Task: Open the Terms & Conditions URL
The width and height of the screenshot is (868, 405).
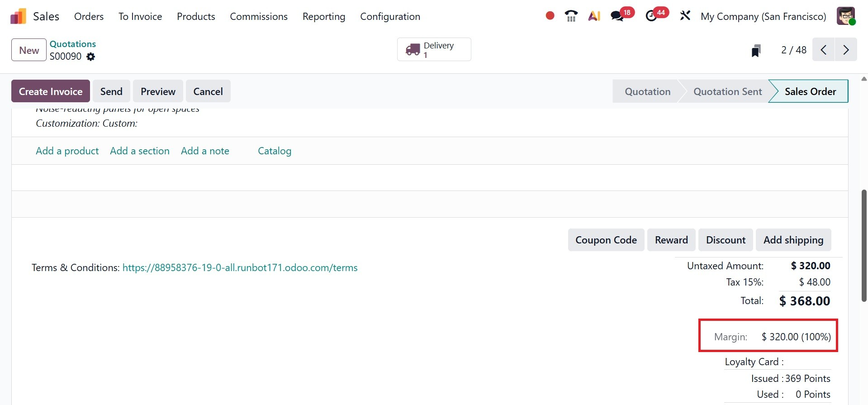Action: tap(240, 267)
